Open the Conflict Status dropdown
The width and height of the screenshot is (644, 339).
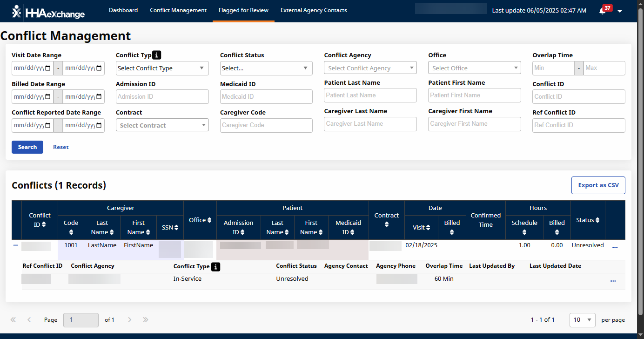click(266, 68)
